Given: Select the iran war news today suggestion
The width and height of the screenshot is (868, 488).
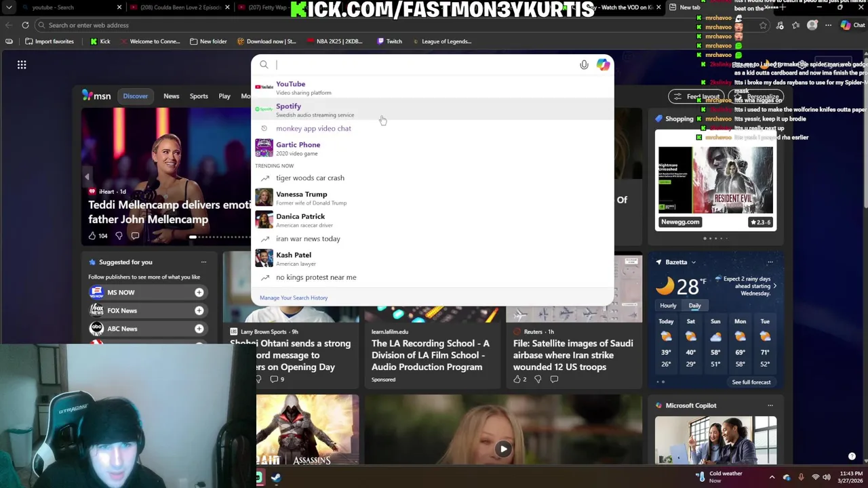Looking at the screenshot, I should (432, 239).
